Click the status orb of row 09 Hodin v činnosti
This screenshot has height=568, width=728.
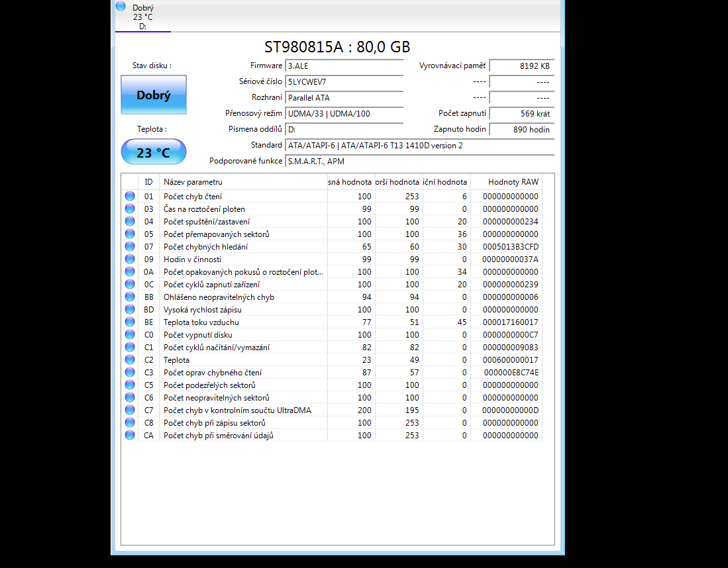pyautogui.click(x=130, y=259)
